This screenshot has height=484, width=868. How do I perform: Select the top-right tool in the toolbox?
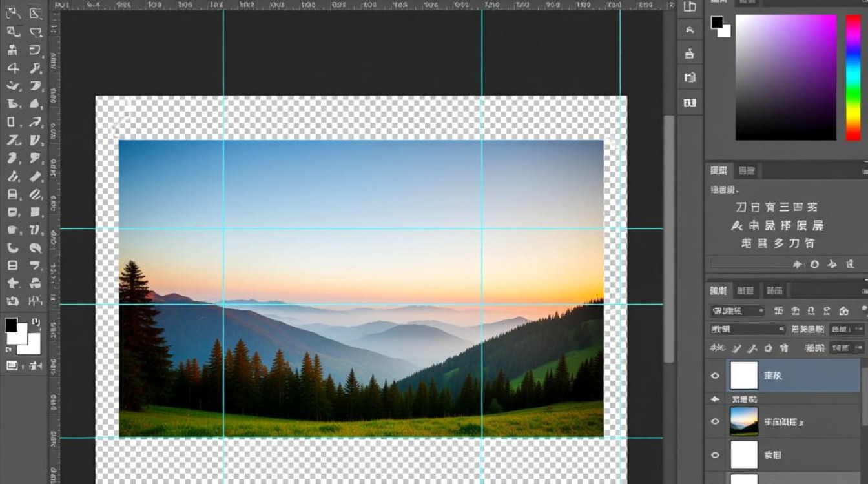pyautogui.click(x=36, y=13)
